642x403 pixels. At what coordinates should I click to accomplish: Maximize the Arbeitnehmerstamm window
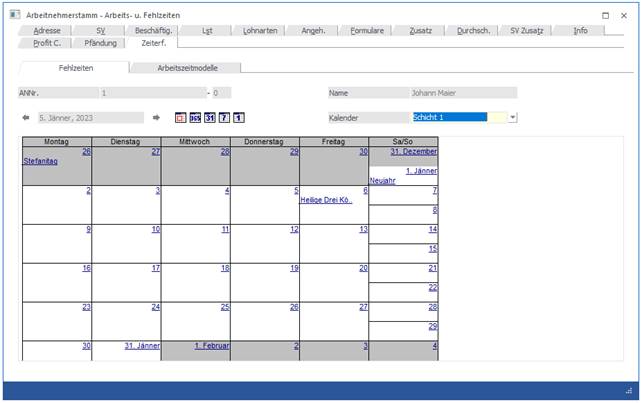607,16
